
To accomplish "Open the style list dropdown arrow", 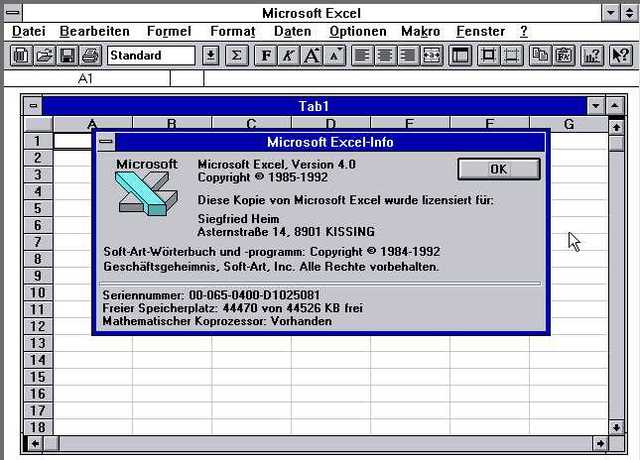I will [x=210, y=55].
